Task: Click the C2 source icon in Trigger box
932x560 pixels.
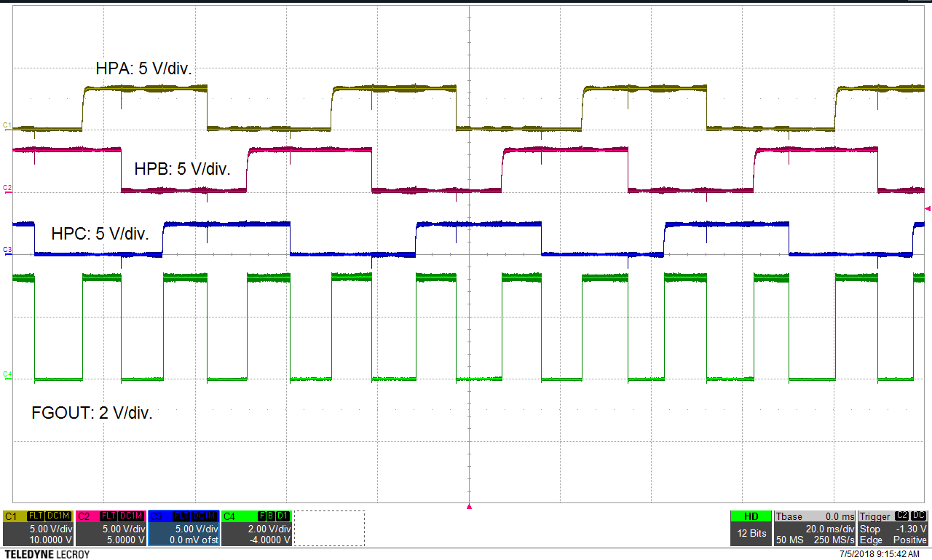Action: 901,516
